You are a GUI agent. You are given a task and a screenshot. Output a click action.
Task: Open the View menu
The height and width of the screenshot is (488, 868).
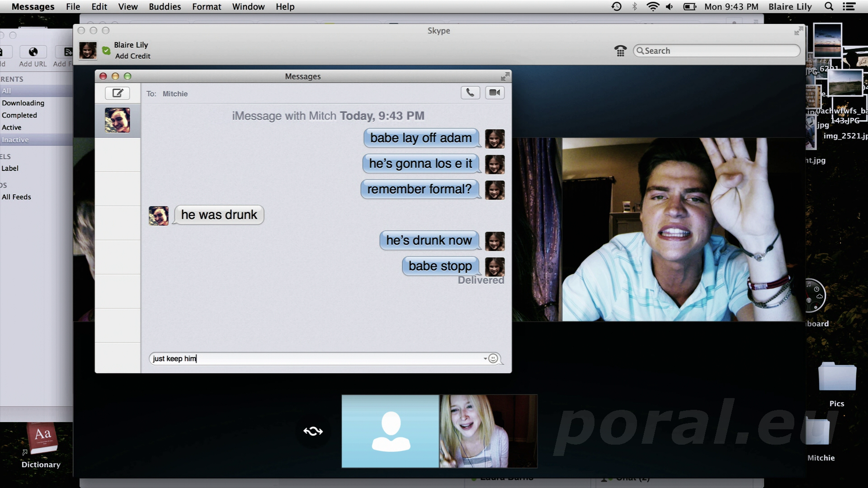pos(128,7)
